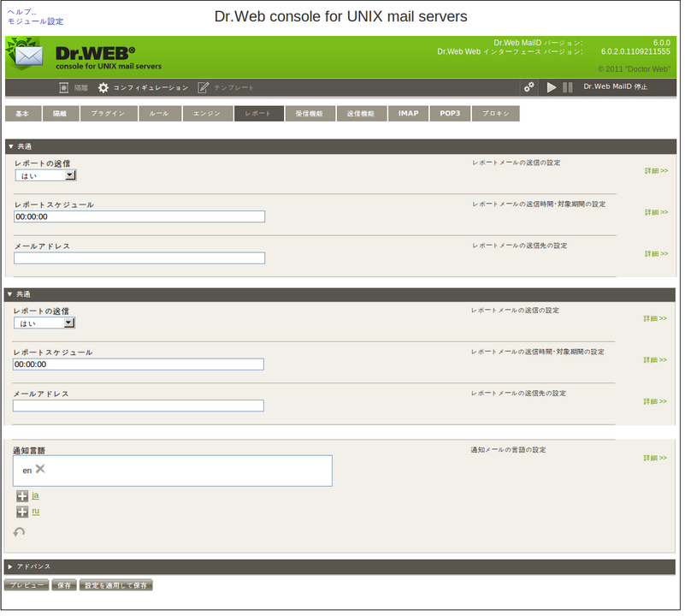Select the エンジン tab
This screenshot has height=616, width=685.
(x=208, y=114)
